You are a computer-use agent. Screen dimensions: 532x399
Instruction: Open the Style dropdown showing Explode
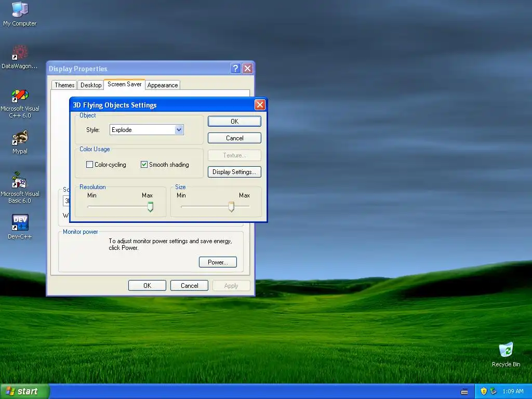pos(147,129)
